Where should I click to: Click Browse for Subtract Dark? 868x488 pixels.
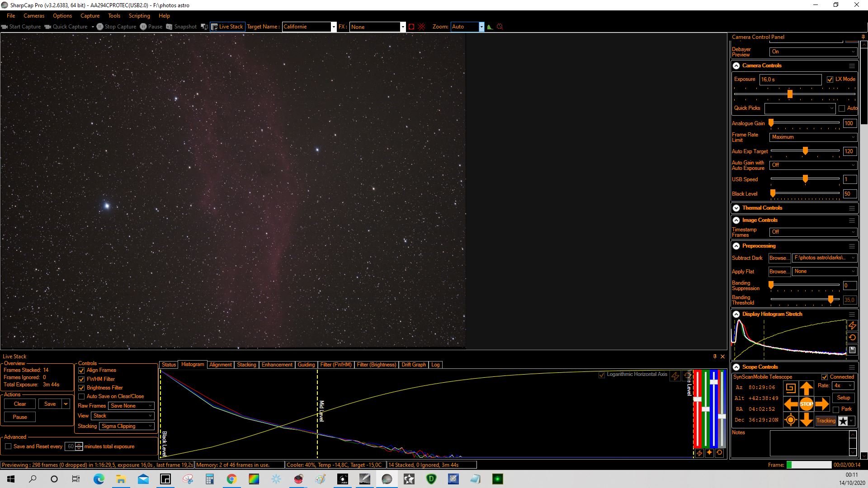click(x=779, y=258)
